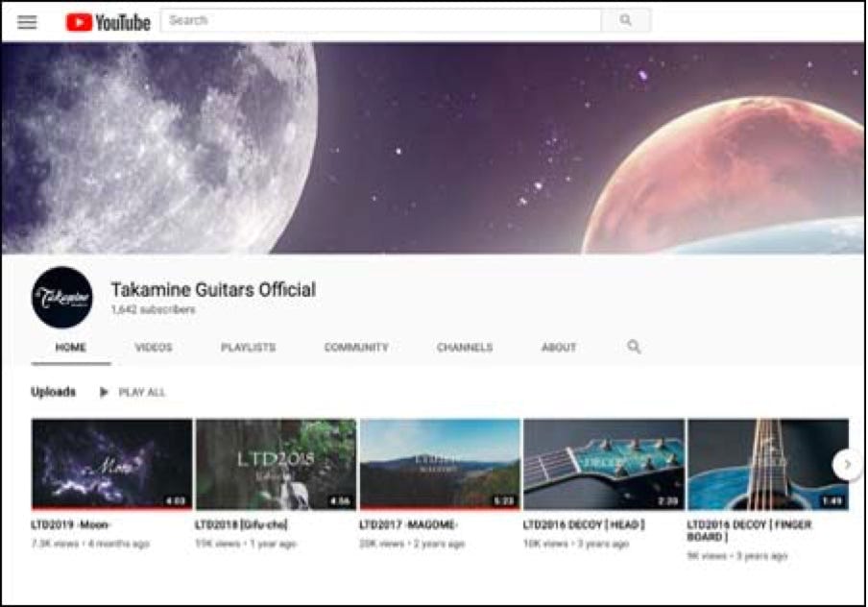Click '1 year ago' views text
Viewport: 868px width, 607px height.
pos(273,544)
